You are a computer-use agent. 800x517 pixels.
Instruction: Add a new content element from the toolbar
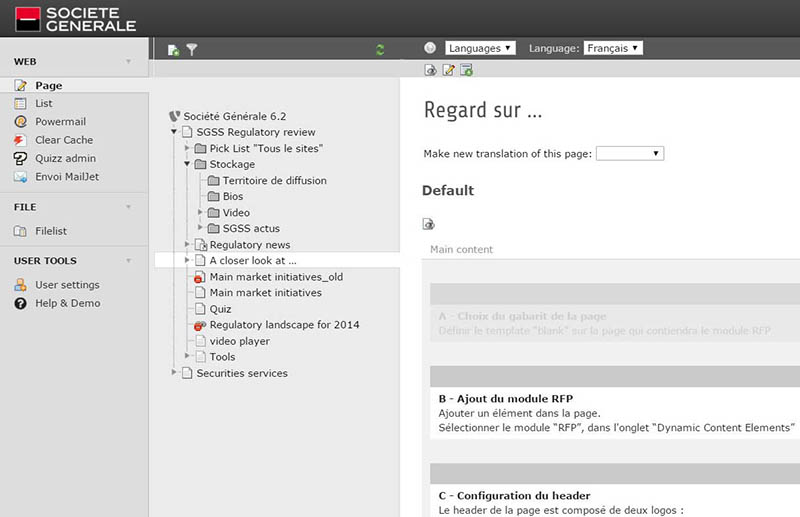(x=466, y=70)
